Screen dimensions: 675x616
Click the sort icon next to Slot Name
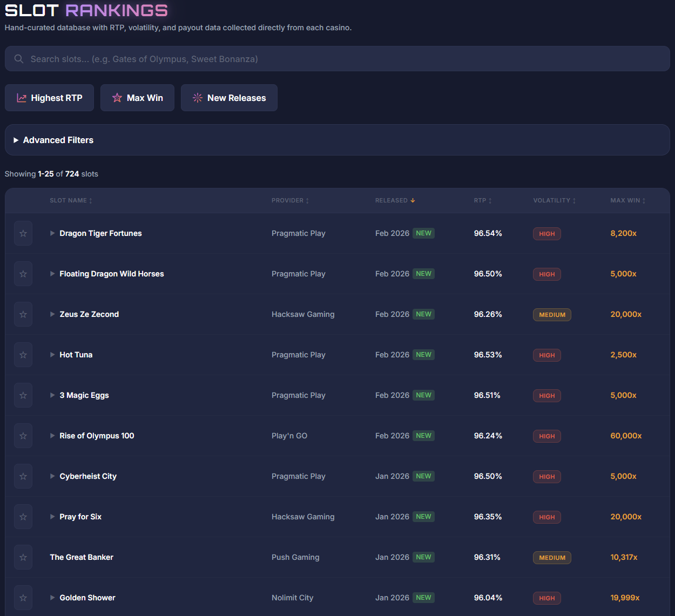90,200
